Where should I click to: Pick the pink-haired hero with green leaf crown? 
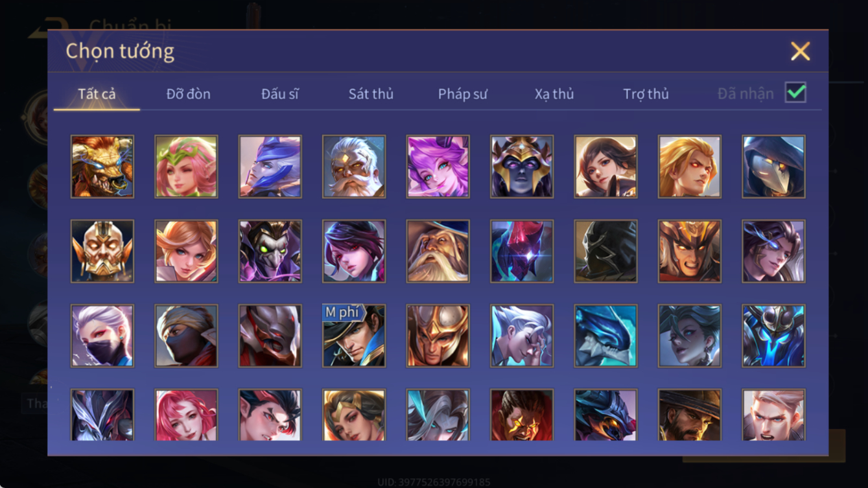pyautogui.click(x=186, y=167)
